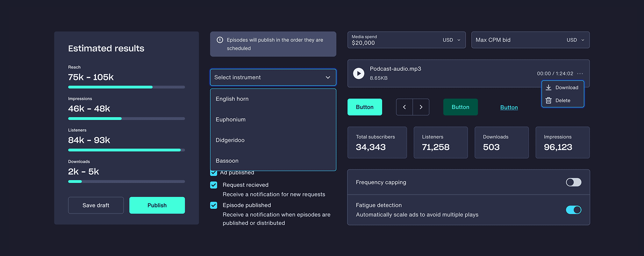Screen dimensions: 644x256
Task: Uncheck the Episode published checkbox
Action: click(x=214, y=205)
